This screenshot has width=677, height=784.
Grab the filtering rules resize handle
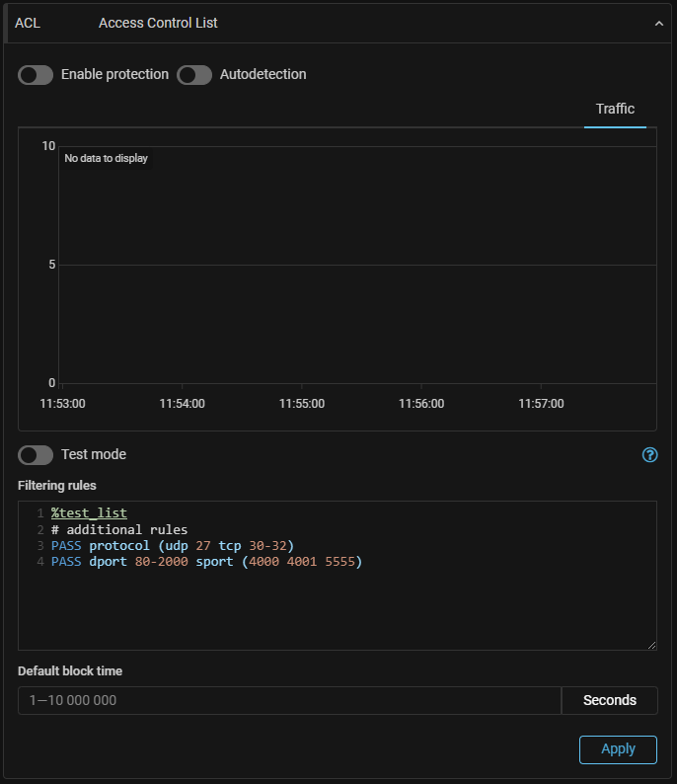[x=651, y=645]
